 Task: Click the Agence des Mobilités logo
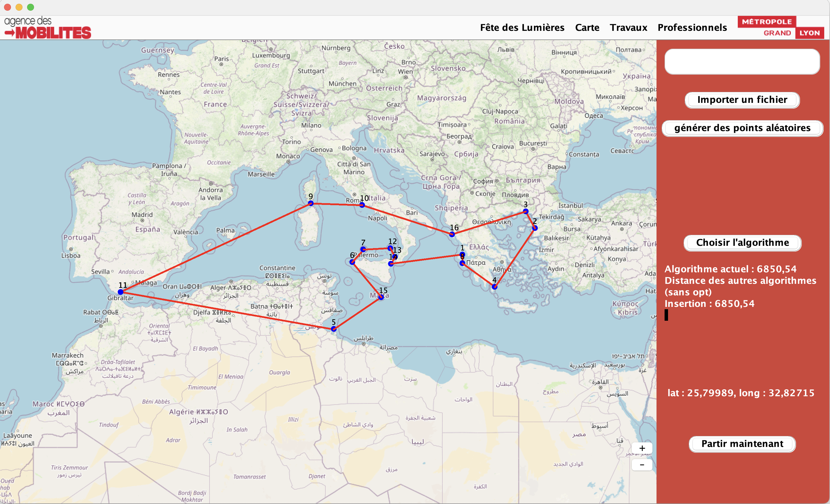pyautogui.click(x=47, y=27)
